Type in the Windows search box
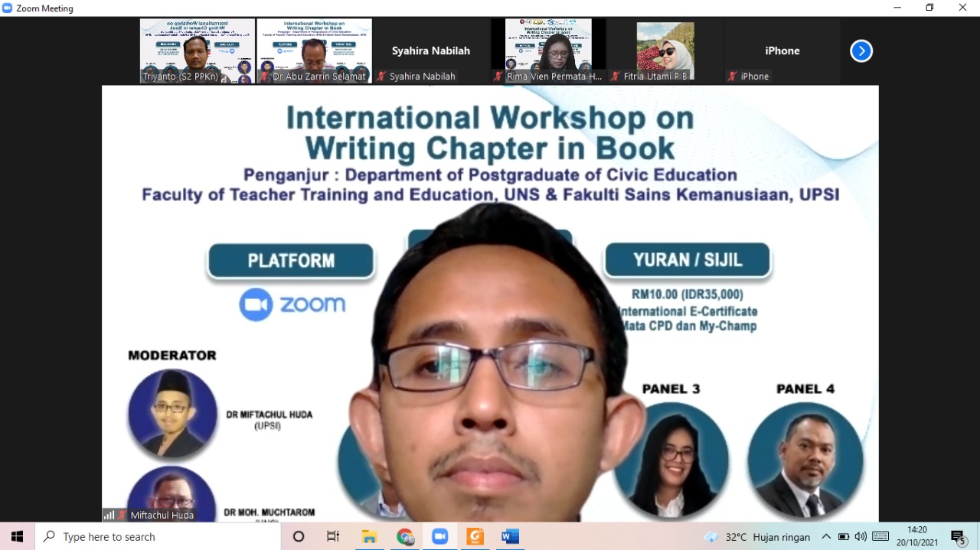980x550 pixels. click(161, 537)
